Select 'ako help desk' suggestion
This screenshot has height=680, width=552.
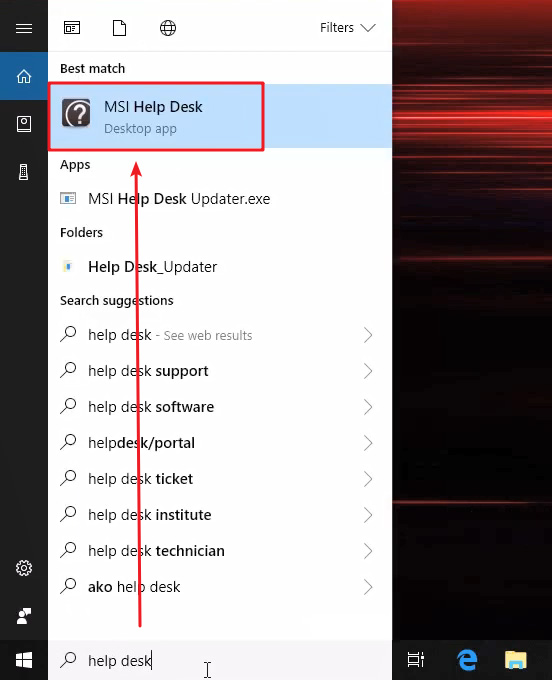(x=220, y=587)
